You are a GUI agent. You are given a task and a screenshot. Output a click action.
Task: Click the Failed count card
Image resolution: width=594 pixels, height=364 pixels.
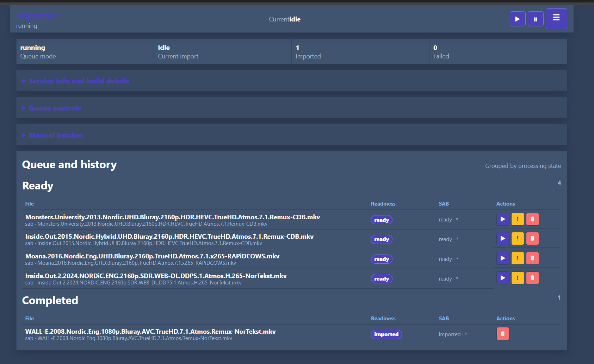(498, 51)
